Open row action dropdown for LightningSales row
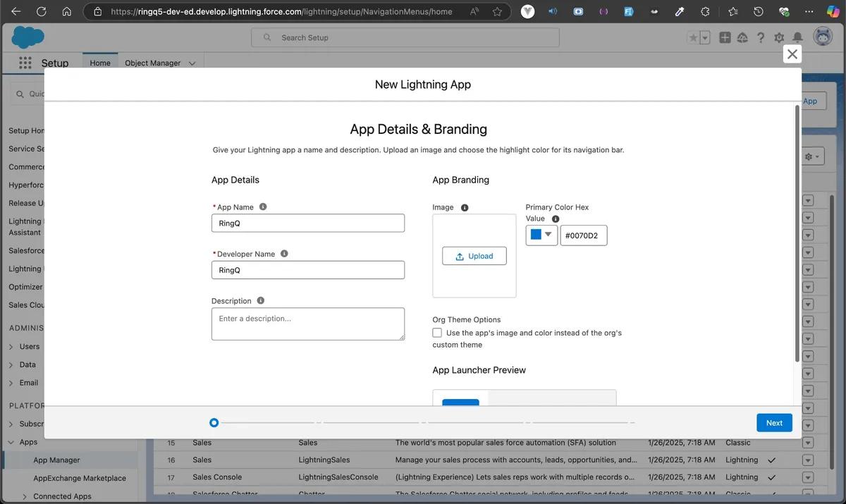Screen dimensions: 846x504 (x=808, y=460)
